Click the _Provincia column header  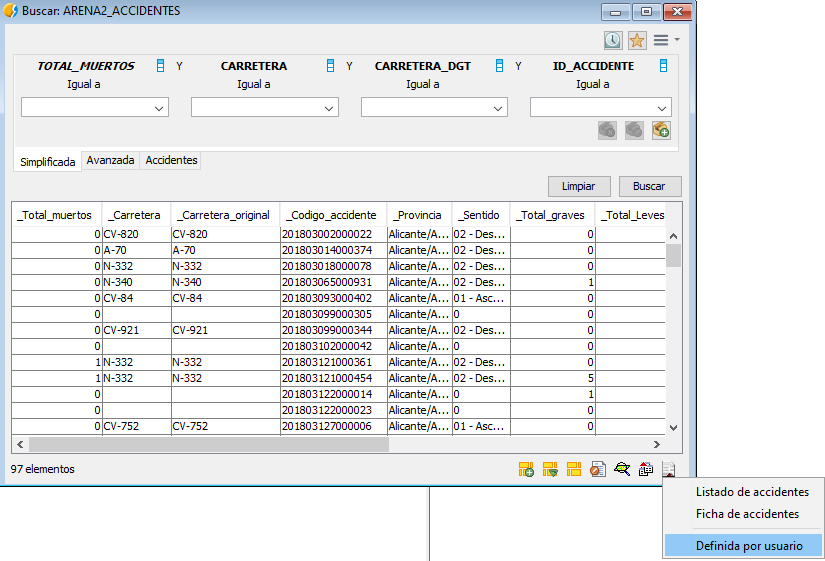[419, 215]
